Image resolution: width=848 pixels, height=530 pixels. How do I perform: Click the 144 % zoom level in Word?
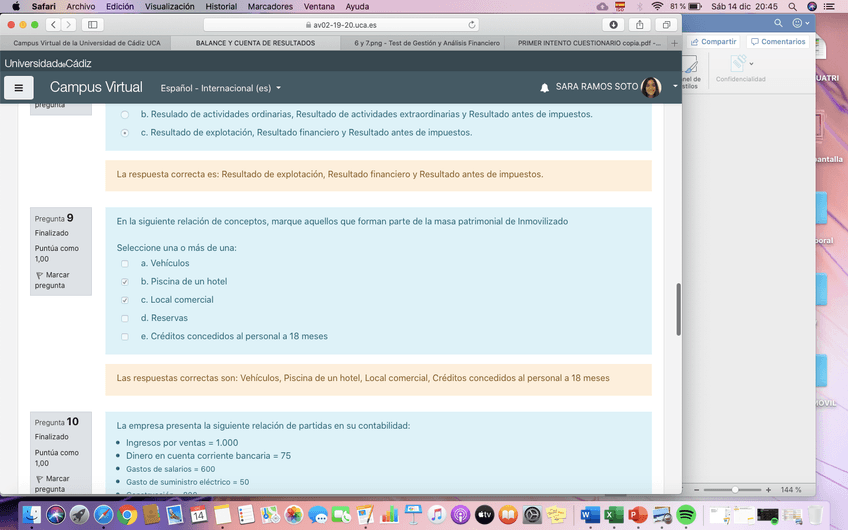click(x=791, y=489)
